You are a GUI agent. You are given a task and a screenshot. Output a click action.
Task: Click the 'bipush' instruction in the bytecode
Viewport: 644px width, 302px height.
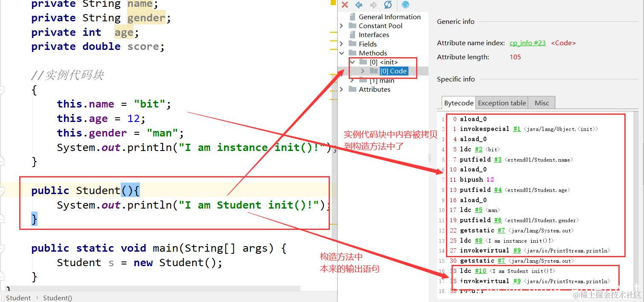(472, 180)
